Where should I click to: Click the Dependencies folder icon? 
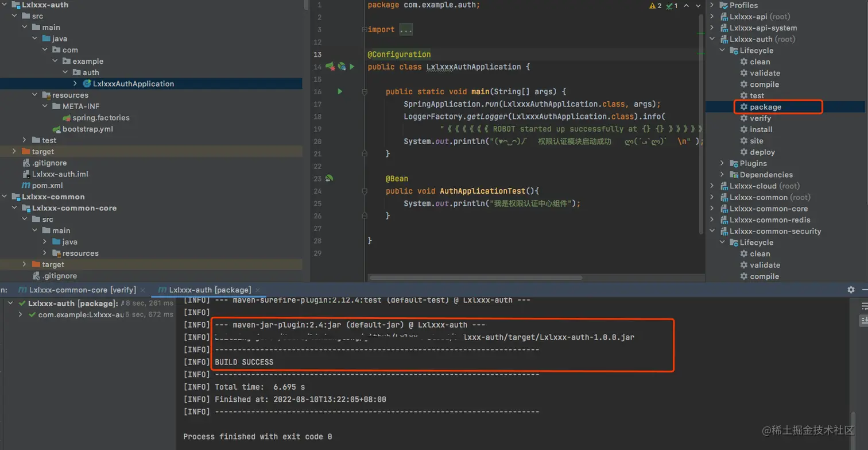pyautogui.click(x=734, y=175)
